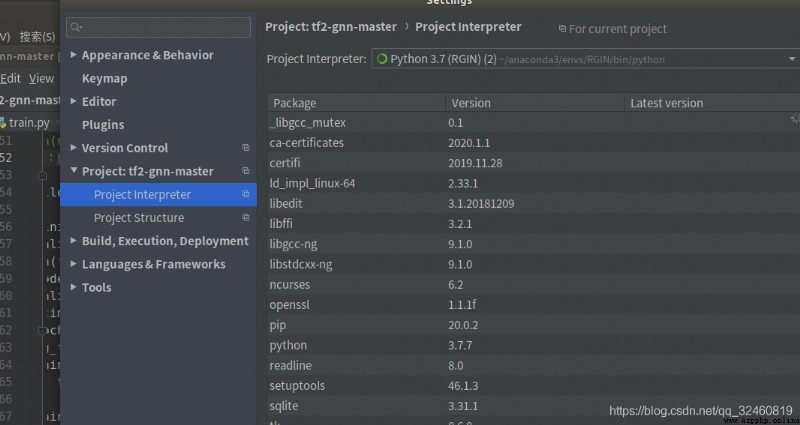The width and height of the screenshot is (800, 425).
Task: Click the search magnifier icon in Settings
Action: (76, 27)
